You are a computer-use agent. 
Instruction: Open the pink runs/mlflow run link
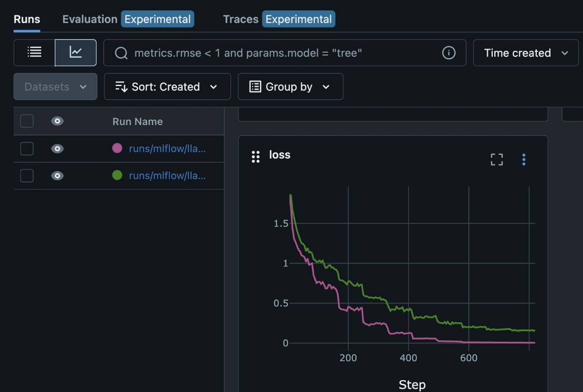pyautogui.click(x=167, y=148)
